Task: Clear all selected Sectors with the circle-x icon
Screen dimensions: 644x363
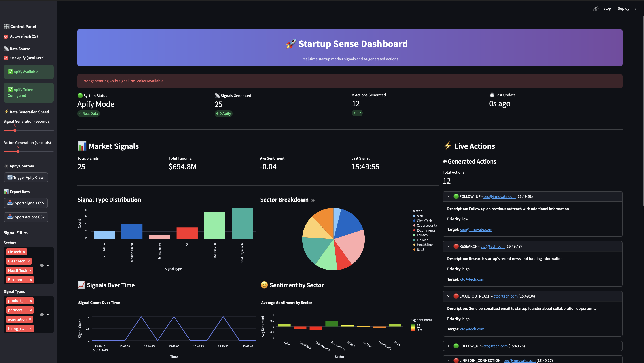Action: [x=42, y=265]
